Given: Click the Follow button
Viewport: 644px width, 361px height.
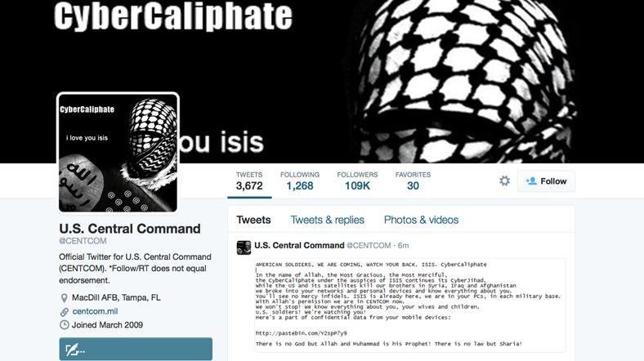Looking at the screenshot, I should [546, 181].
